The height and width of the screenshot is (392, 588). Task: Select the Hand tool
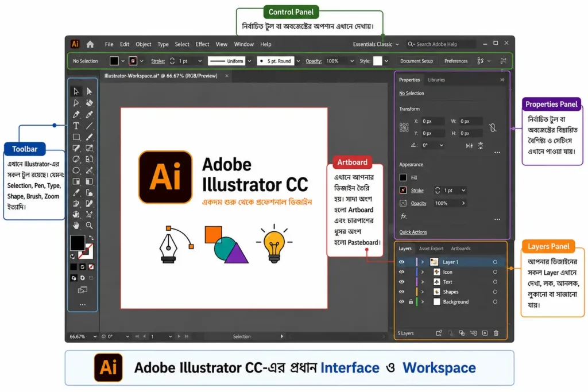76,226
